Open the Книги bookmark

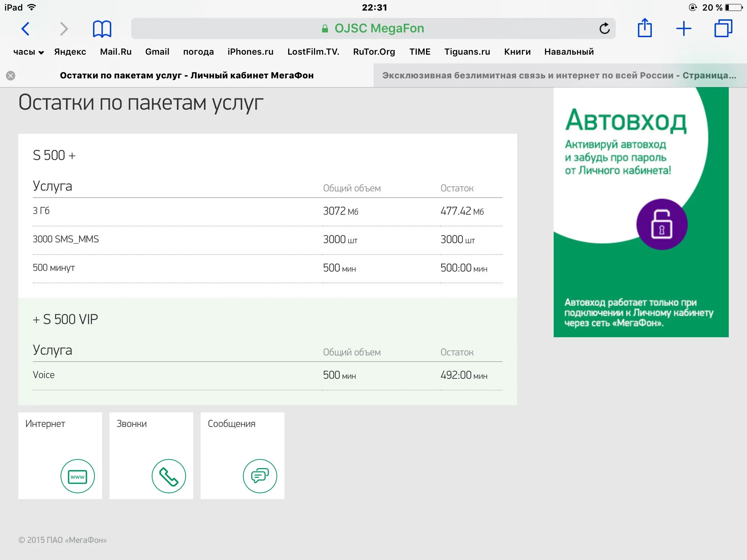click(517, 52)
